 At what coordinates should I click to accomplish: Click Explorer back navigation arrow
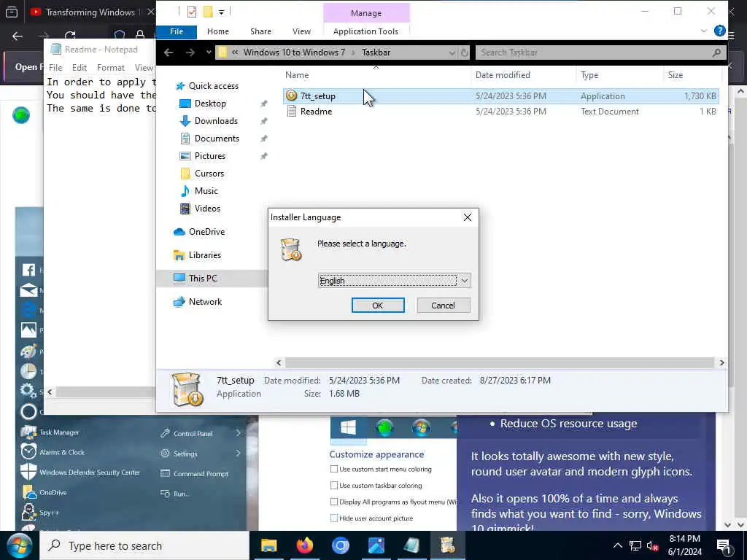pyautogui.click(x=169, y=52)
